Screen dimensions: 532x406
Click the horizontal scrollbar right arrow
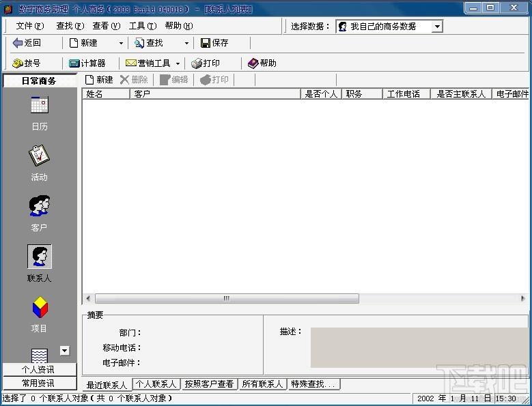(522, 299)
